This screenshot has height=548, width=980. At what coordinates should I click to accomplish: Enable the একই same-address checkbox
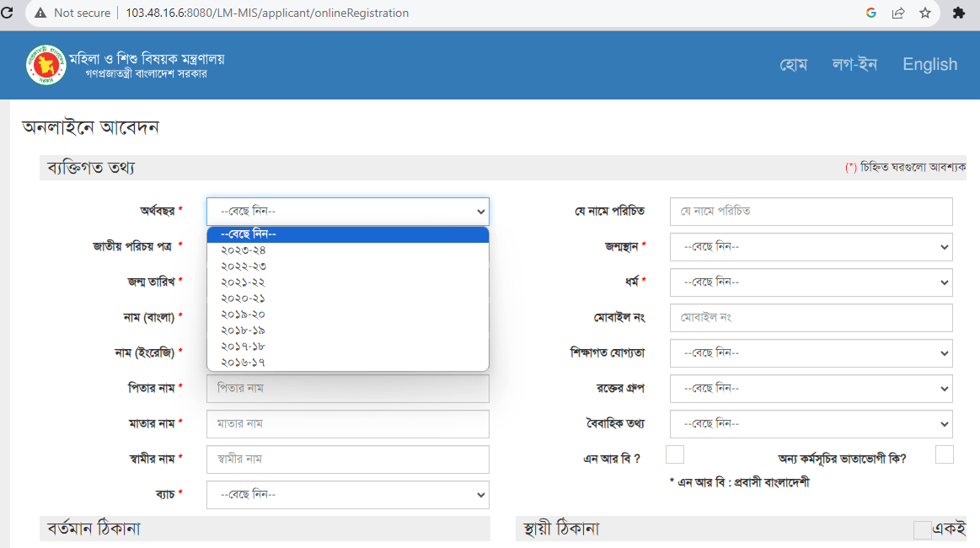tap(922, 529)
